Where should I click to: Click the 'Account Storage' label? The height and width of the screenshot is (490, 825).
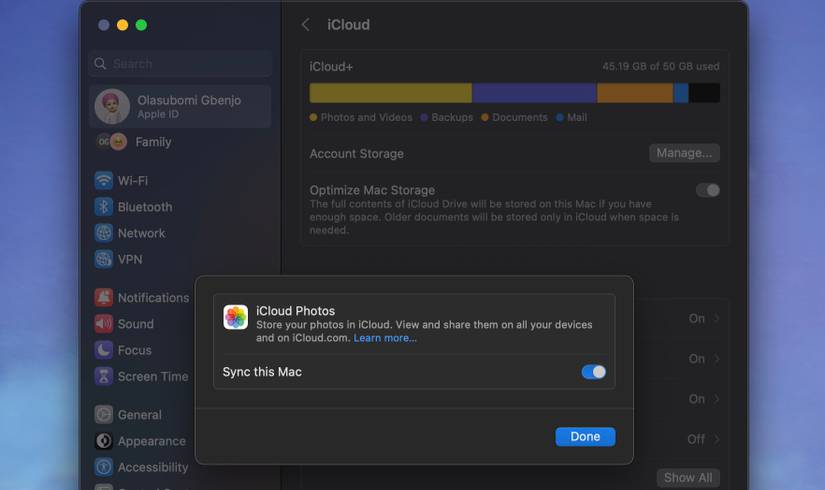(x=357, y=154)
